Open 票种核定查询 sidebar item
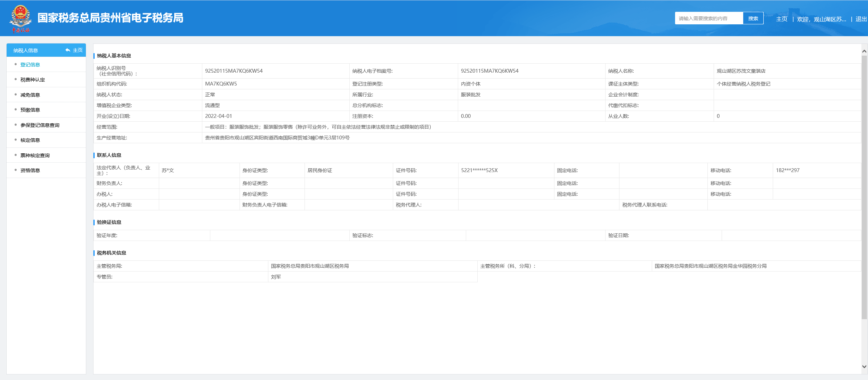 pos(35,155)
